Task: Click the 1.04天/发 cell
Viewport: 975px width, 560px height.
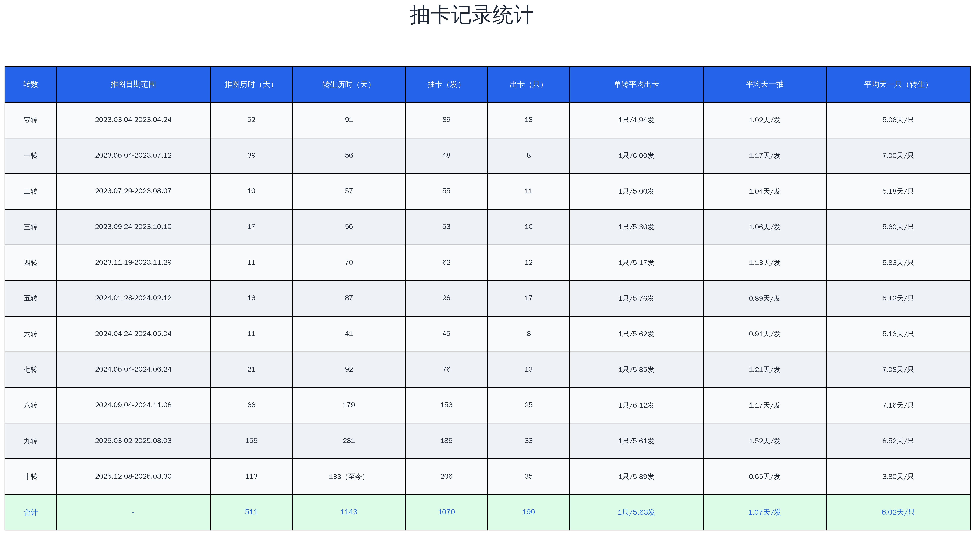Action: coord(764,191)
